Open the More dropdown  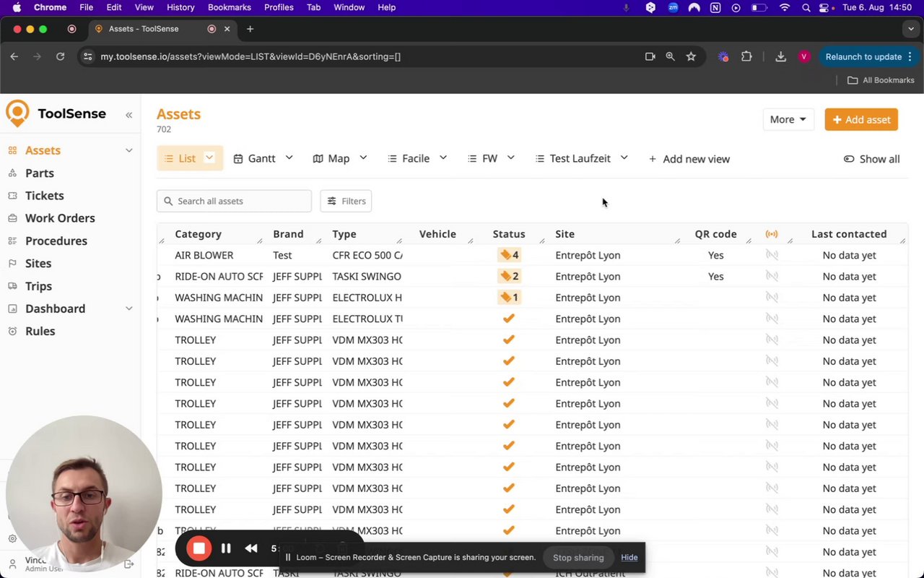788,120
